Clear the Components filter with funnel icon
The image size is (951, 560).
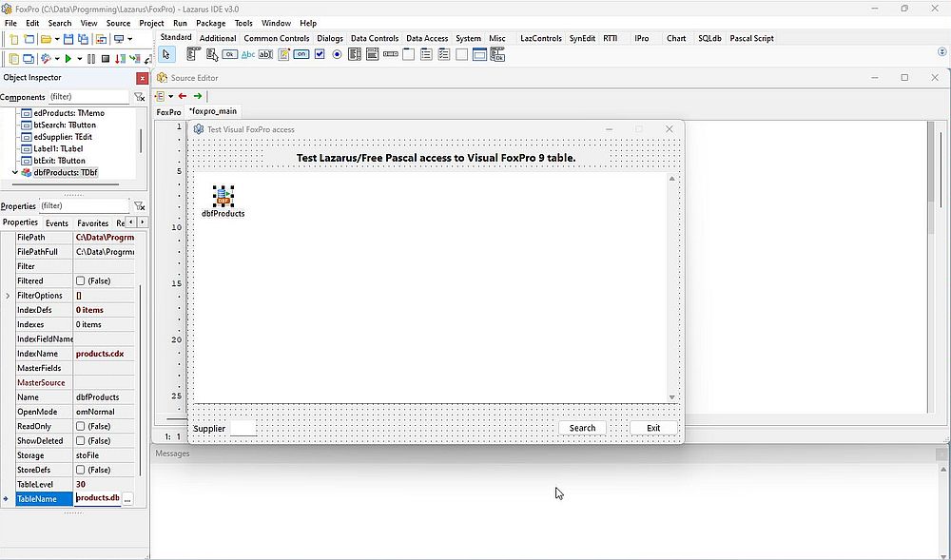coord(140,97)
